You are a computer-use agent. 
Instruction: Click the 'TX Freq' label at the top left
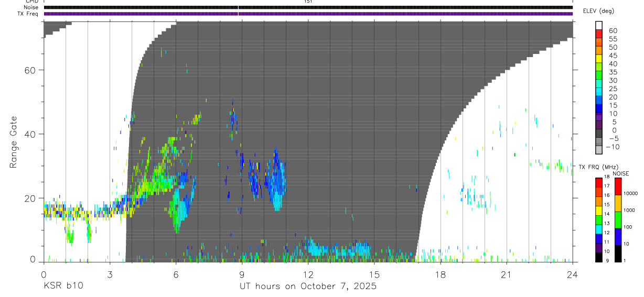28,14
